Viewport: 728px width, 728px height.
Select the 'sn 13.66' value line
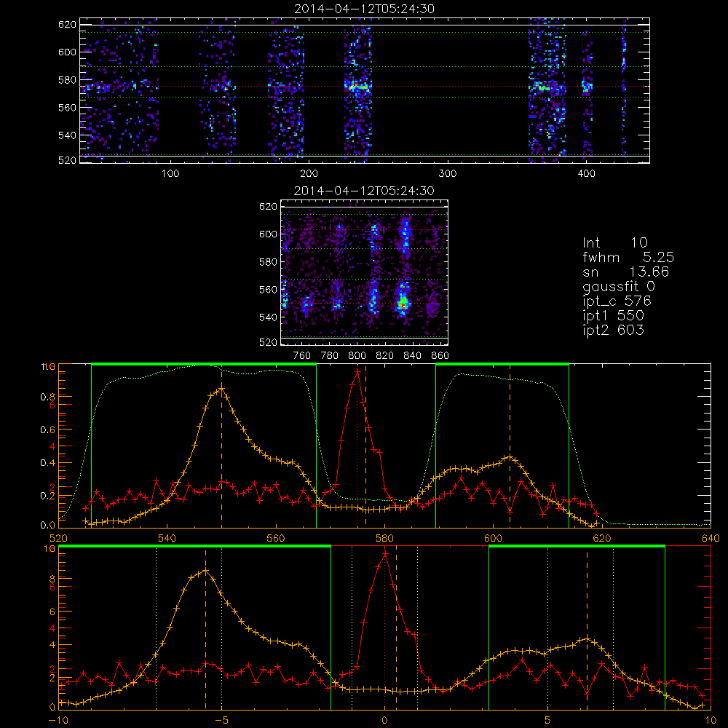625,272
